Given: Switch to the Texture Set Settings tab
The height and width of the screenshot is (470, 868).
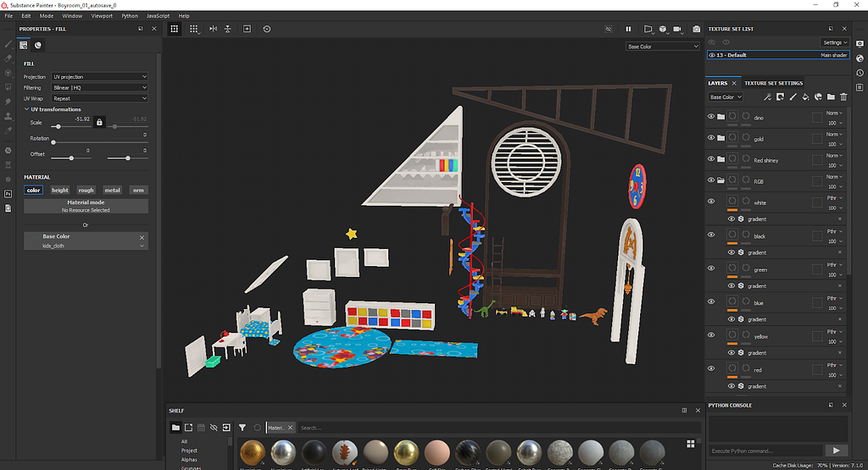Looking at the screenshot, I should 773,83.
